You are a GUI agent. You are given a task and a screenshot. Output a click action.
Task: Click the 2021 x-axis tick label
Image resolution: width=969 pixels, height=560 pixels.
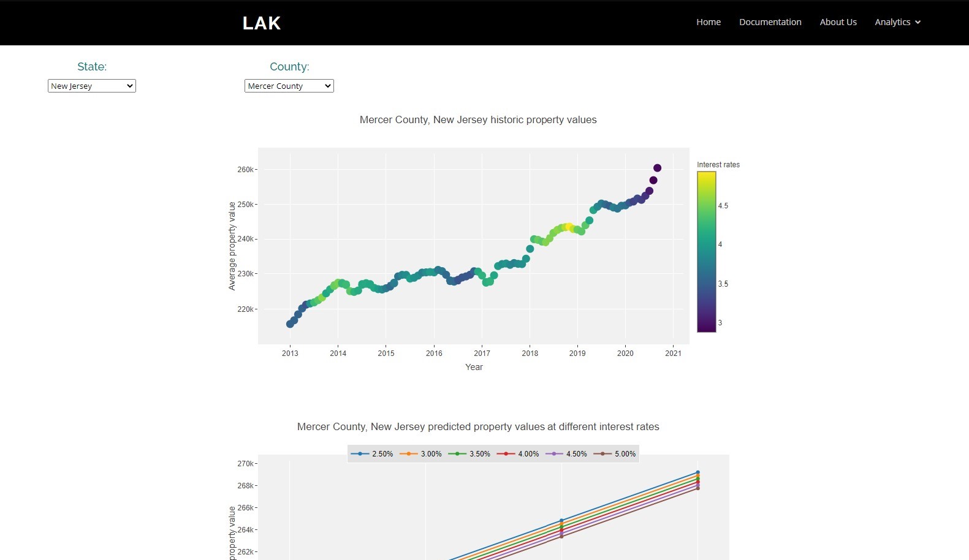pyautogui.click(x=673, y=354)
